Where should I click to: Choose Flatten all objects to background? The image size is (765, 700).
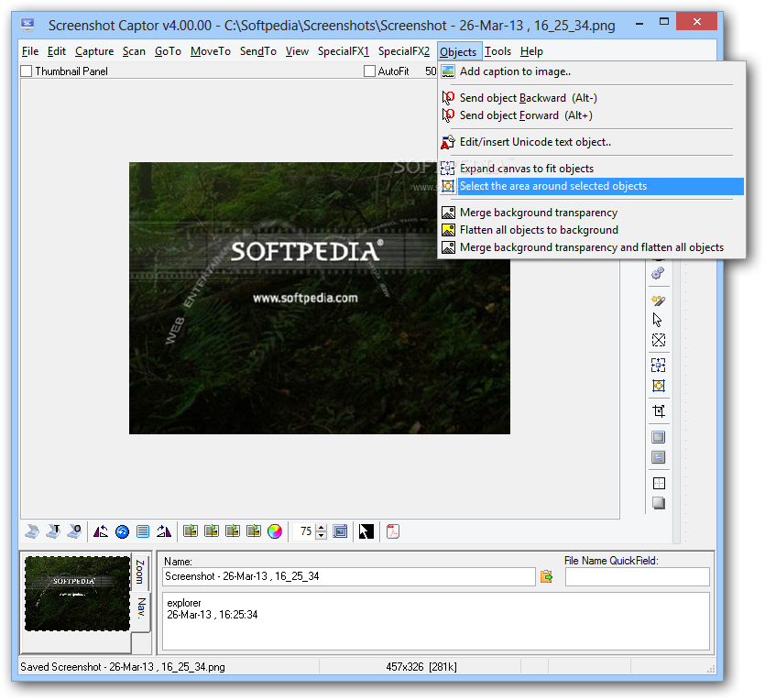coord(591,230)
